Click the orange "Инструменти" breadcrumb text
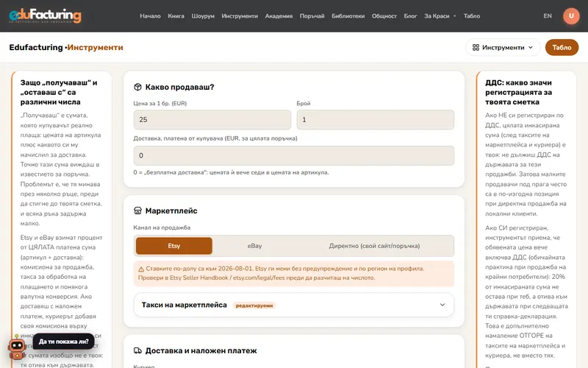The image size is (588, 368). pos(95,47)
